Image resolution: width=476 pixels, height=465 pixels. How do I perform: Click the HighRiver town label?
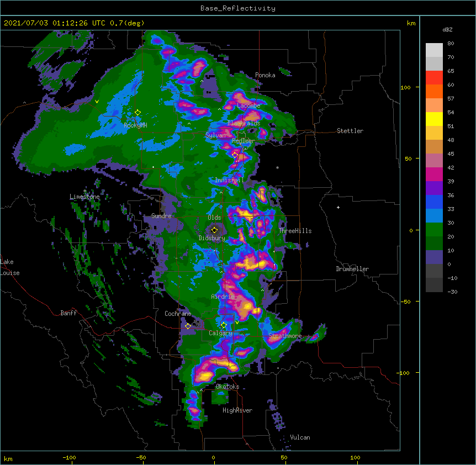click(237, 410)
